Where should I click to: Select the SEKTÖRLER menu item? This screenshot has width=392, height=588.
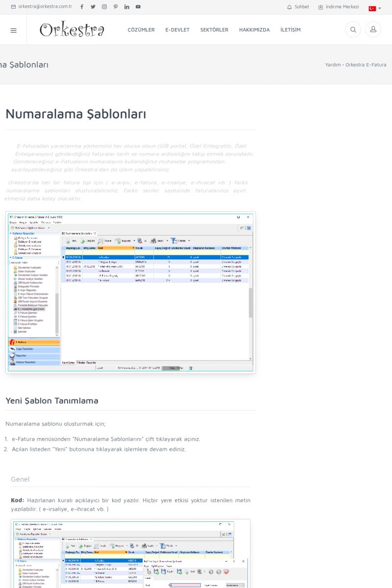tap(214, 30)
